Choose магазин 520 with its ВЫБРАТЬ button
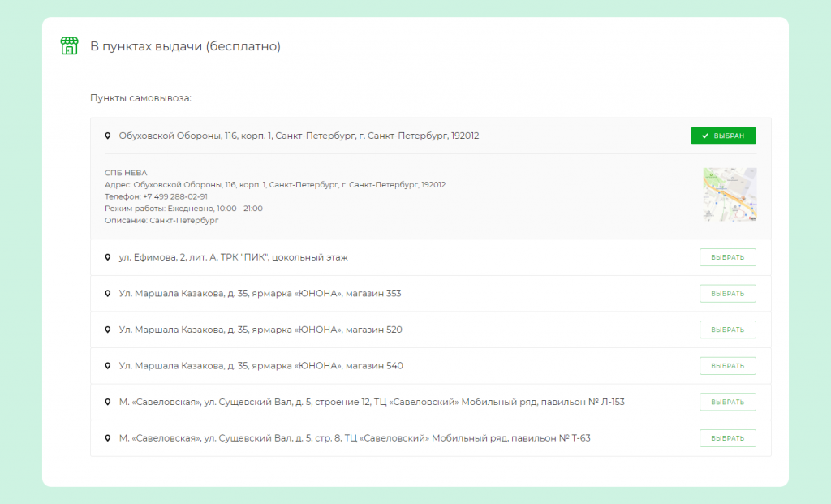The width and height of the screenshot is (831, 504). (728, 330)
